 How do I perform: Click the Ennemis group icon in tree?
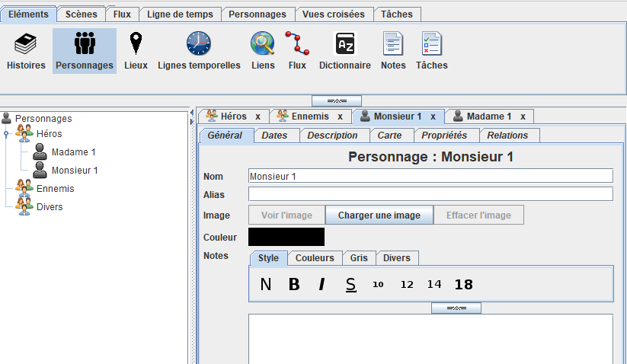pos(24,188)
